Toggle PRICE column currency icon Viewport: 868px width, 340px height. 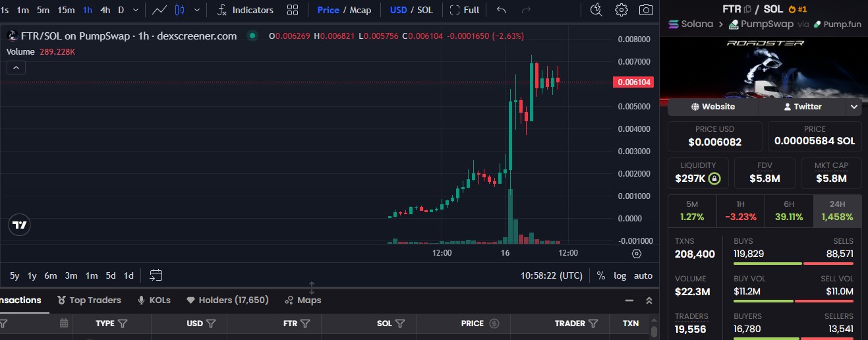494,324
